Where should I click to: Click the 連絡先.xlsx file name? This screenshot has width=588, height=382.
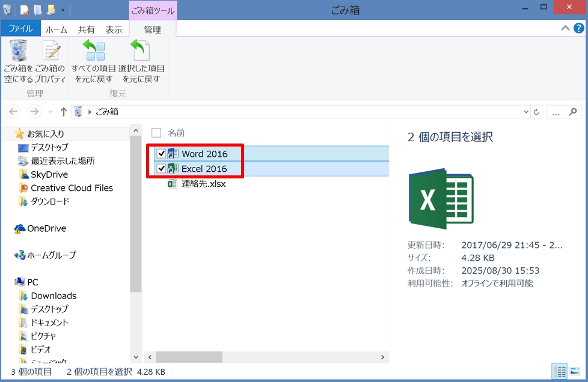click(x=204, y=184)
